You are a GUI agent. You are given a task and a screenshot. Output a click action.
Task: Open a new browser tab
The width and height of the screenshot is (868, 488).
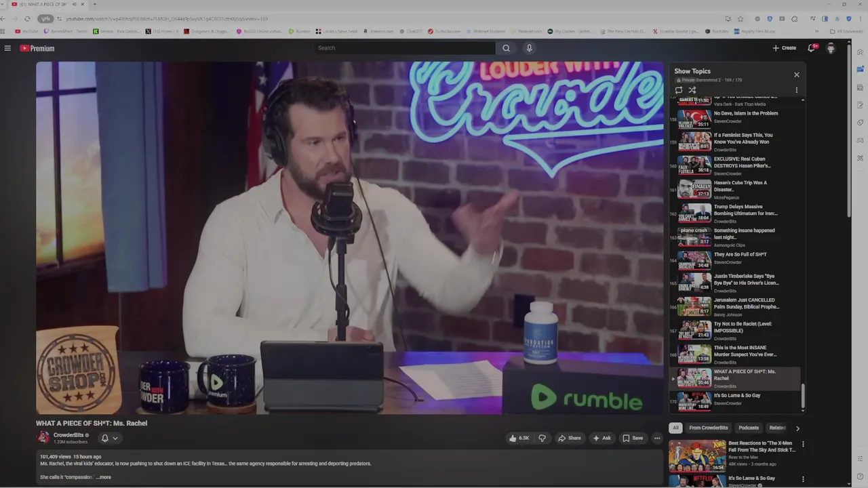[94, 5]
